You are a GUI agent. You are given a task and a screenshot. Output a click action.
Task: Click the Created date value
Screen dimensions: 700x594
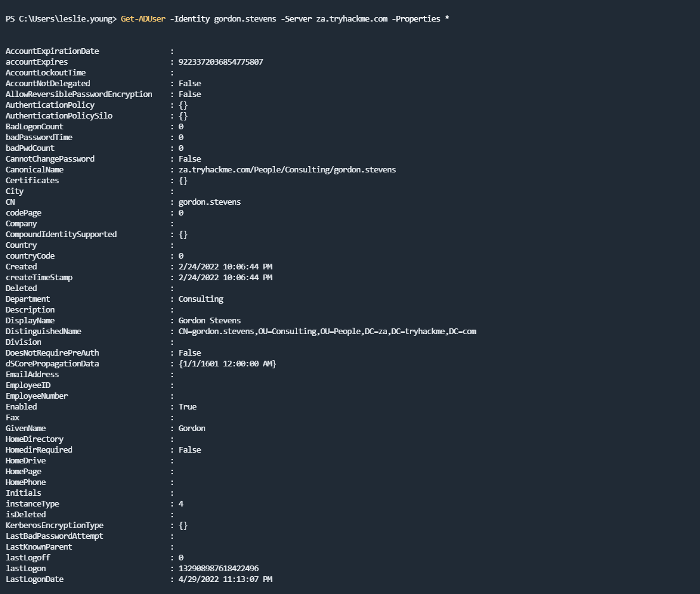(225, 267)
